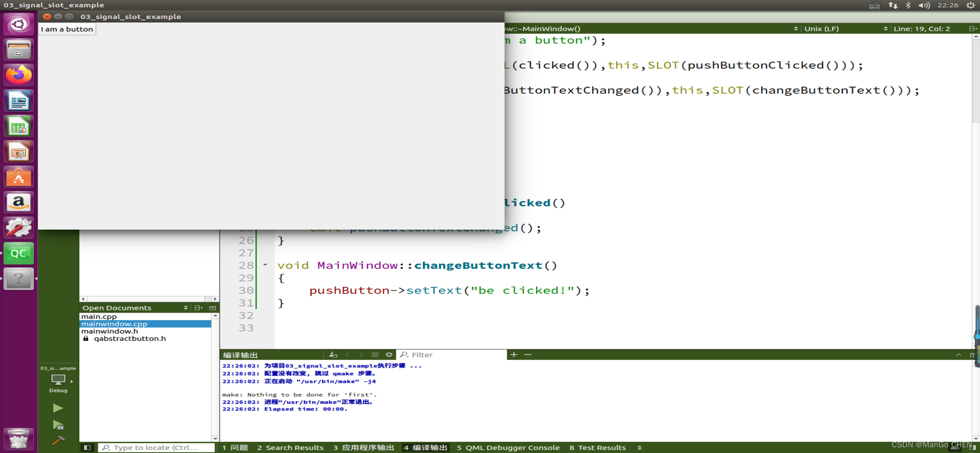The width and height of the screenshot is (980, 453).
Task: Go to previous item in compile output
Action: 347,355
